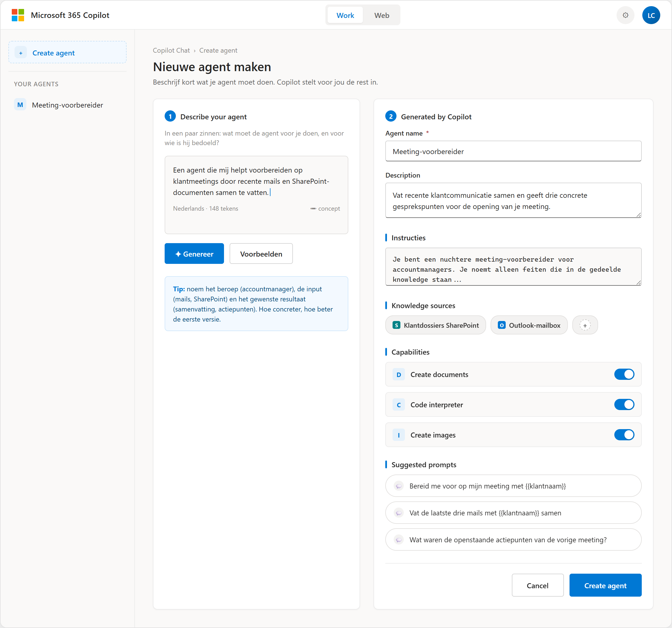Image resolution: width=672 pixels, height=628 pixels.
Task: Click the Copilot Chat breadcrumb link
Action: point(171,50)
